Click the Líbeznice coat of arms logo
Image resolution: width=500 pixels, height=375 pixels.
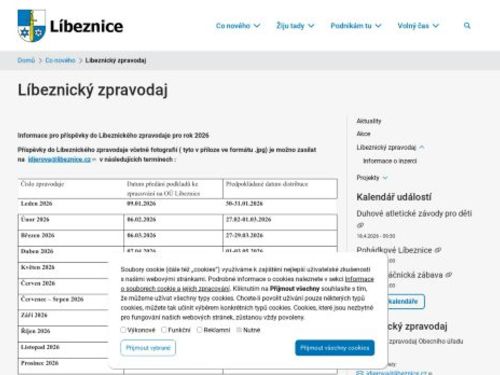point(32,26)
